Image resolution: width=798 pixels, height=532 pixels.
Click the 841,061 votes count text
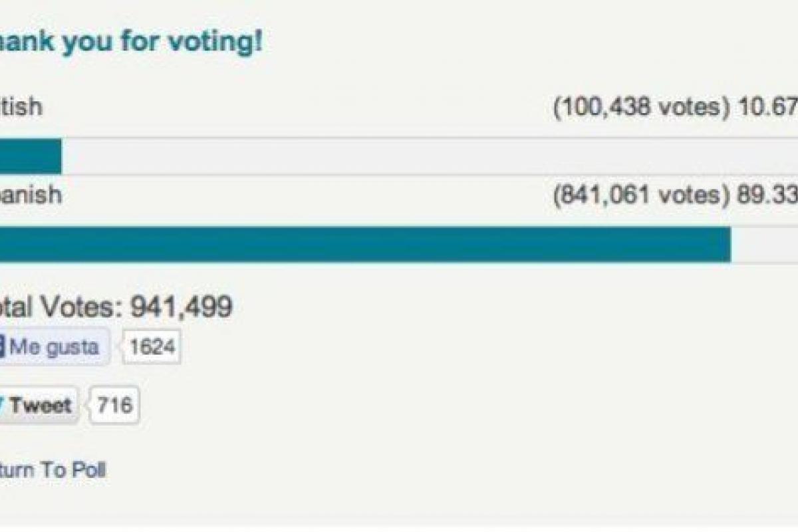pyautogui.click(x=636, y=195)
